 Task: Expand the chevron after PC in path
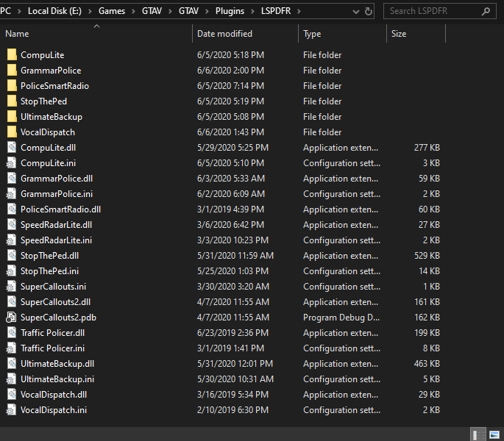pyautogui.click(x=19, y=11)
